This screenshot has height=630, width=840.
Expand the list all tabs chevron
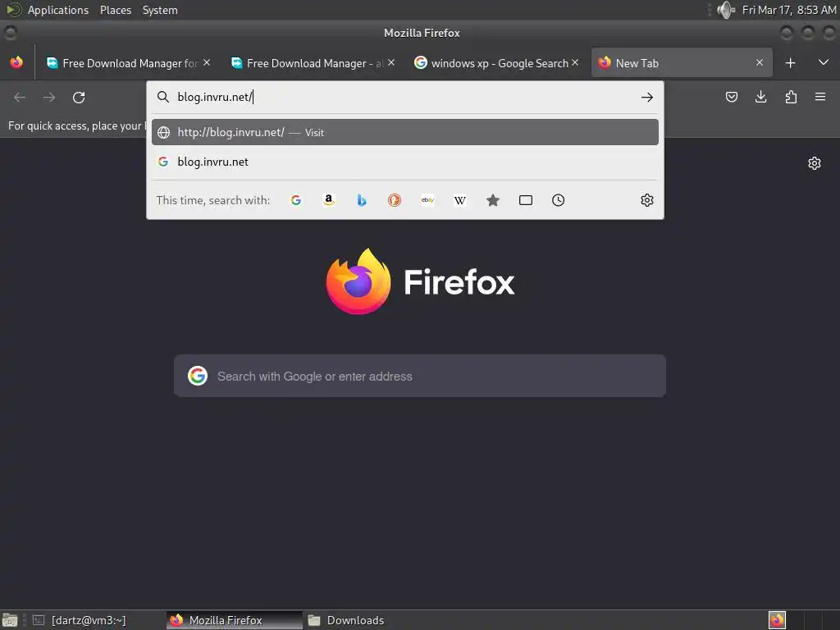(824, 62)
